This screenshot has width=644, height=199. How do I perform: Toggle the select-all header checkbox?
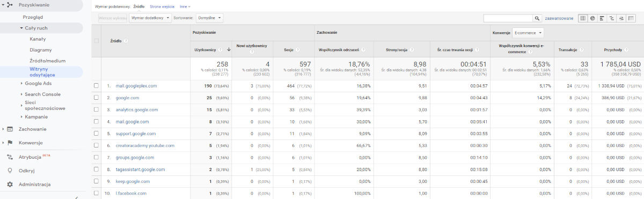click(x=97, y=41)
